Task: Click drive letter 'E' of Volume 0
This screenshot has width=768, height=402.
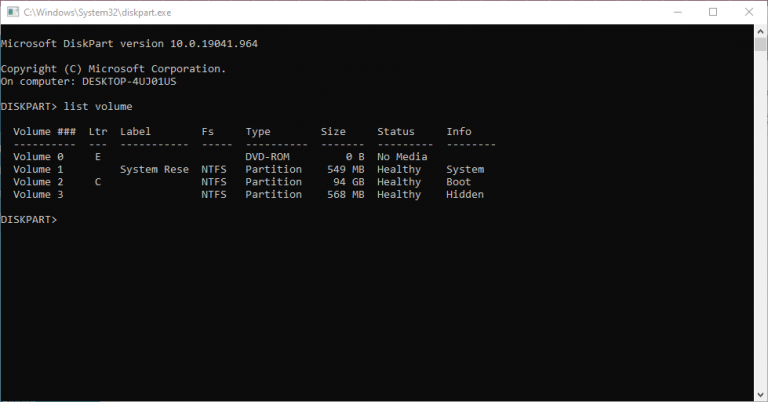Action: [98, 157]
